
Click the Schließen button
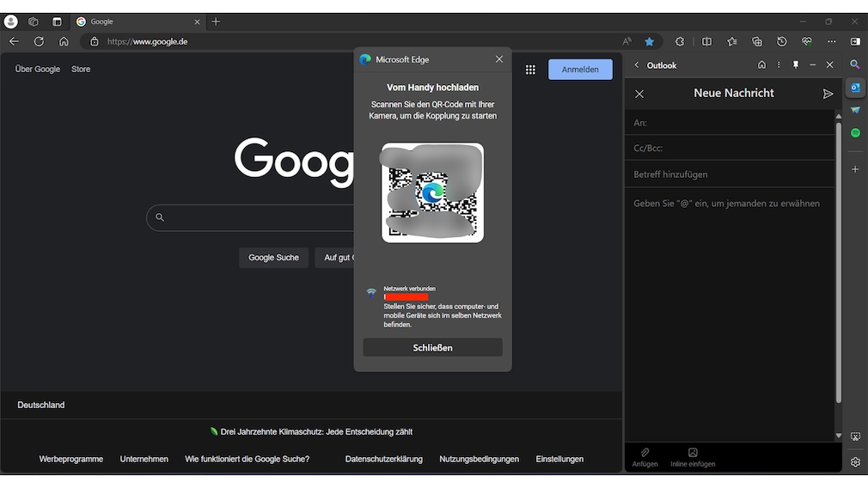[432, 347]
